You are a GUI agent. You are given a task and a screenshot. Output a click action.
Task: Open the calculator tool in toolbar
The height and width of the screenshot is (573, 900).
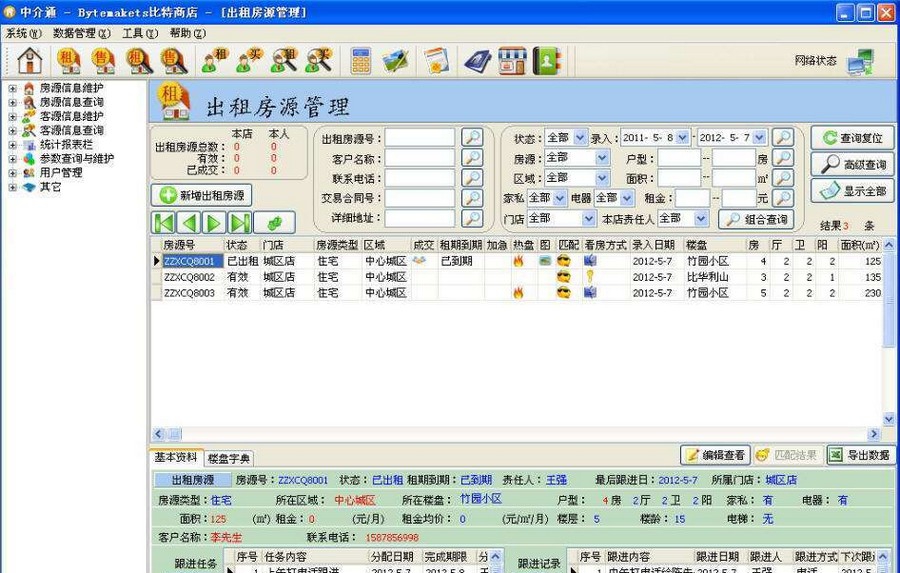[x=361, y=61]
